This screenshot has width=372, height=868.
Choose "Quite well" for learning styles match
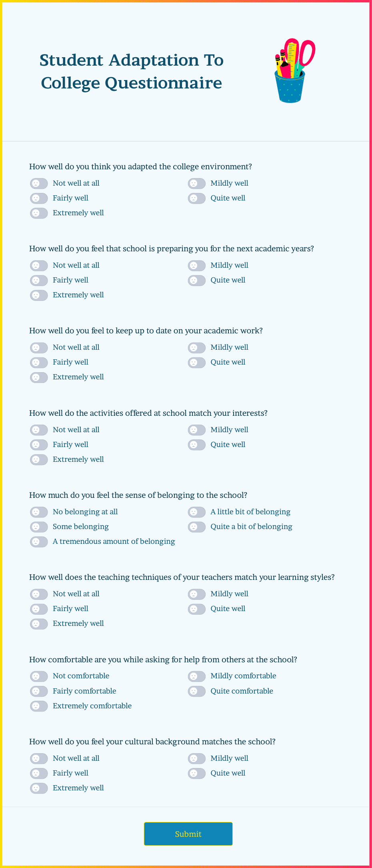coord(196,609)
